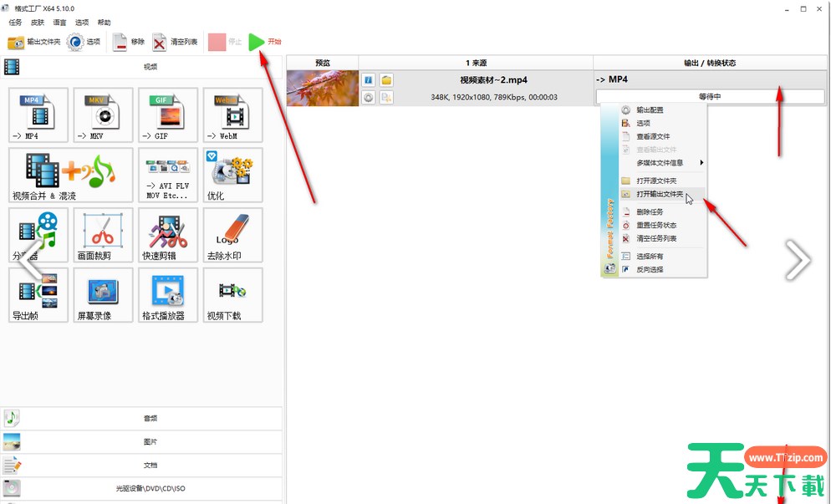Expand the Document (文档) category
This screenshot has height=504, width=831.
coord(141,465)
